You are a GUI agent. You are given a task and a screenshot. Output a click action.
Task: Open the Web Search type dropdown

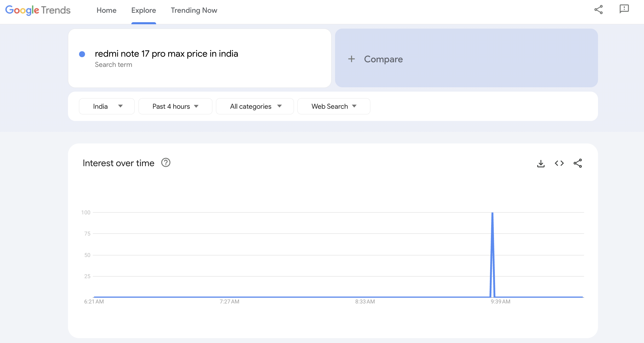point(334,106)
